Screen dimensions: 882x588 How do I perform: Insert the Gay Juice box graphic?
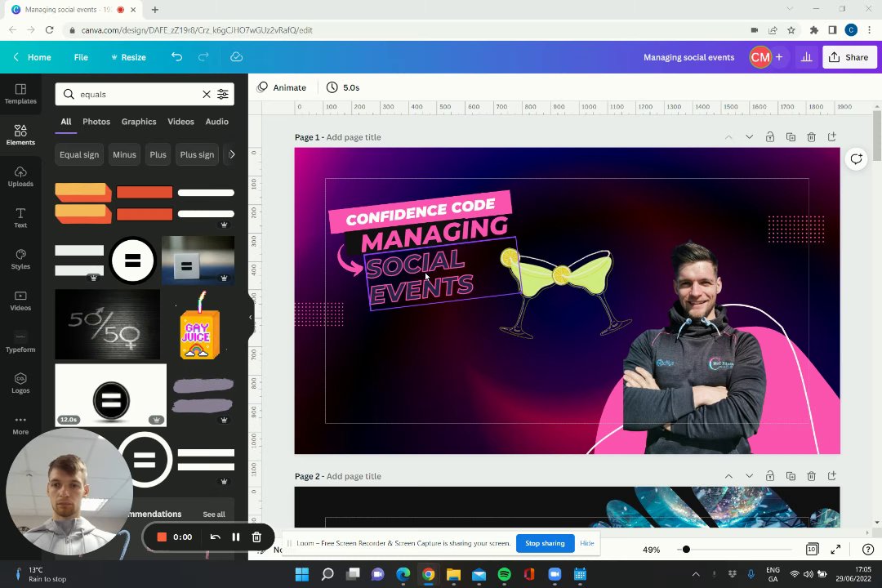pyautogui.click(x=198, y=325)
